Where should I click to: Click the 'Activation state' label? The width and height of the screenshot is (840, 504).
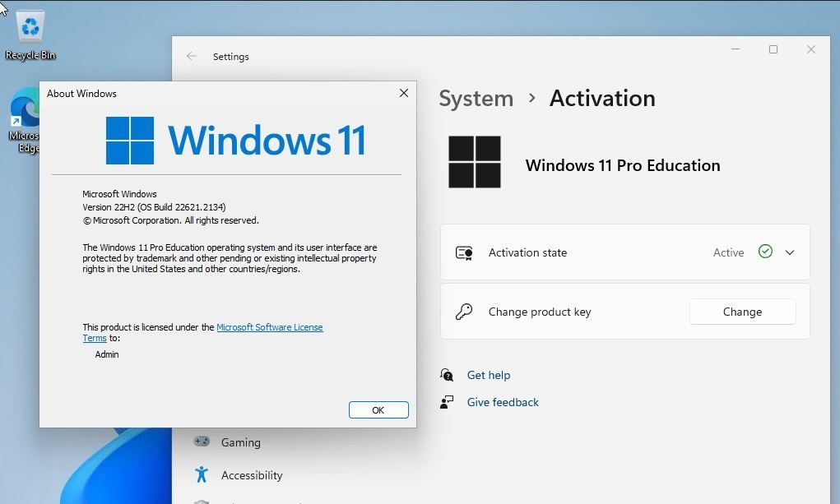point(527,252)
